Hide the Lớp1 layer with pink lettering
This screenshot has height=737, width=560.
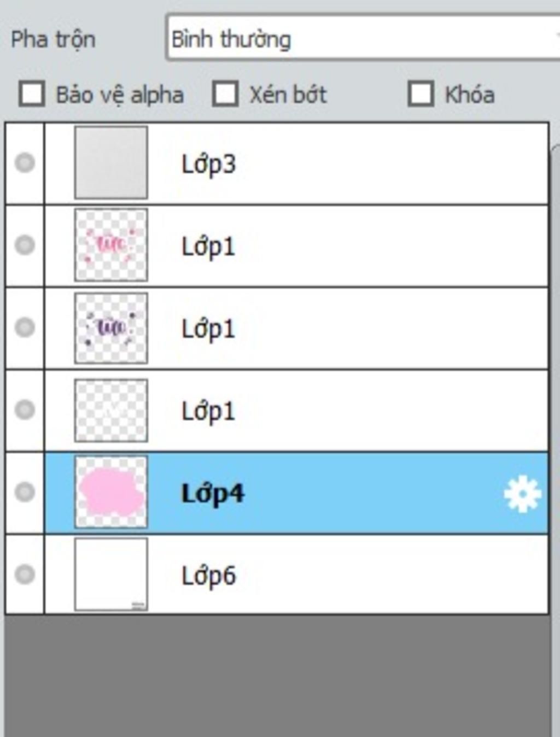25,244
